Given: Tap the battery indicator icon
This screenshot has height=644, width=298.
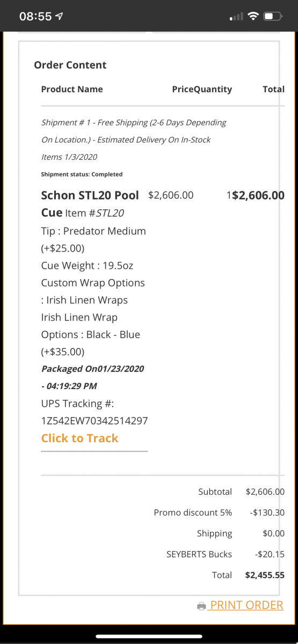Looking at the screenshot, I should (x=273, y=16).
